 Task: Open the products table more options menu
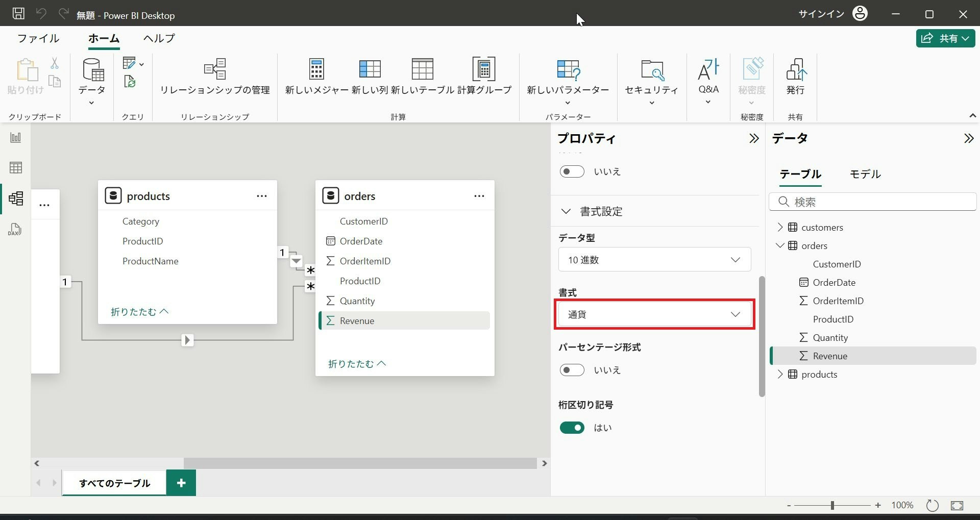[x=262, y=196]
